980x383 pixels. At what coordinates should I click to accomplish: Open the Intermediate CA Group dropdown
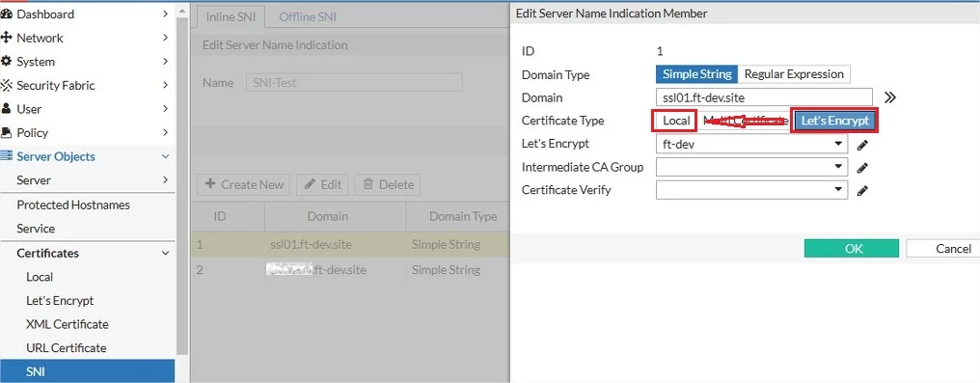[751, 168]
